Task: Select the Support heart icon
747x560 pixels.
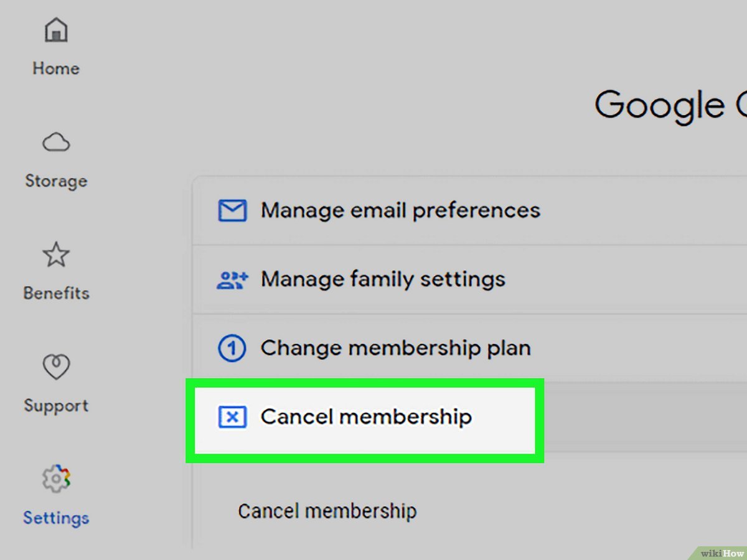Action: 55,366
